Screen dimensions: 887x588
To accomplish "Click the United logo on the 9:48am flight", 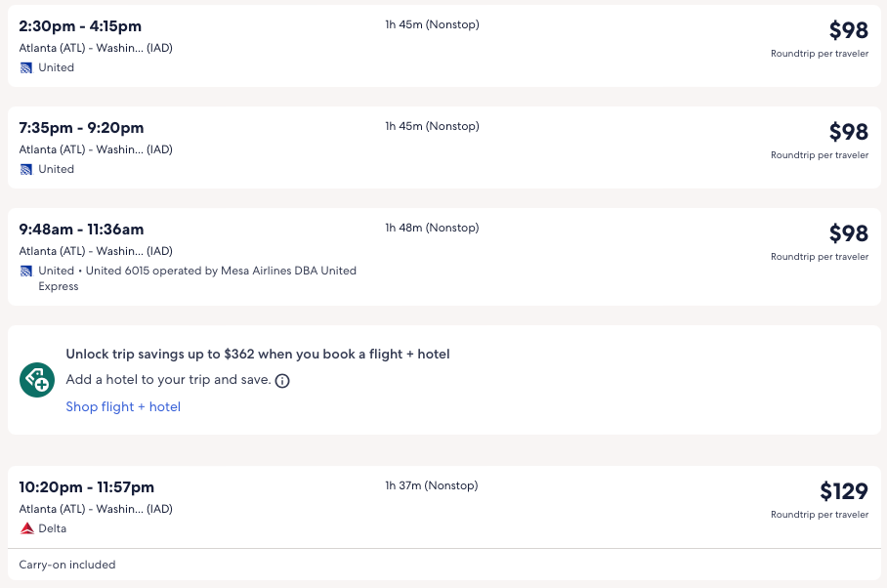I will (x=26, y=272).
